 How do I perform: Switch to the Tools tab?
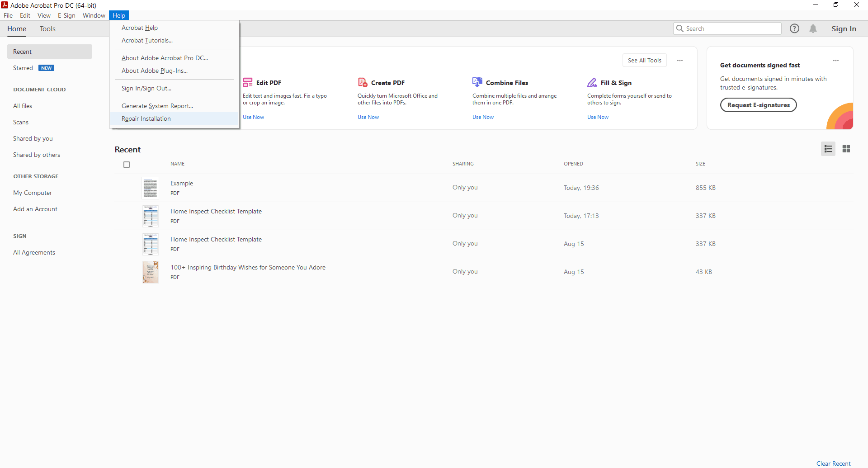pyautogui.click(x=47, y=28)
